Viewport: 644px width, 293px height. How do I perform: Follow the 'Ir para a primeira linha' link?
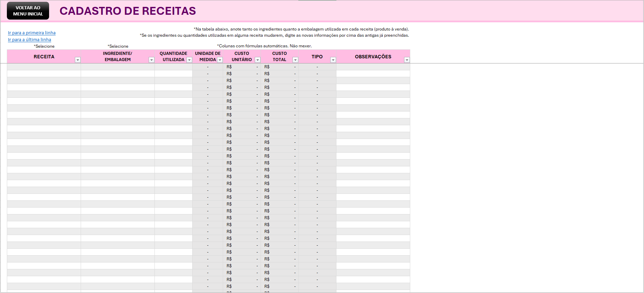tap(32, 33)
